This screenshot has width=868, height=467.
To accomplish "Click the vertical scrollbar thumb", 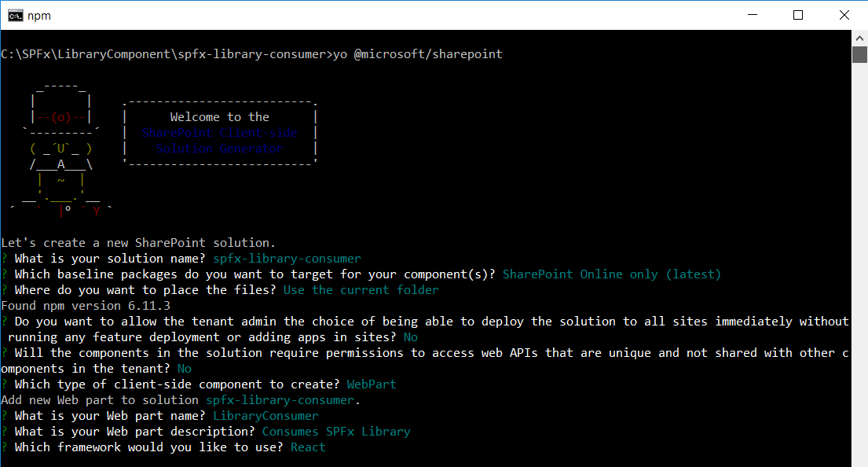I will [859, 55].
